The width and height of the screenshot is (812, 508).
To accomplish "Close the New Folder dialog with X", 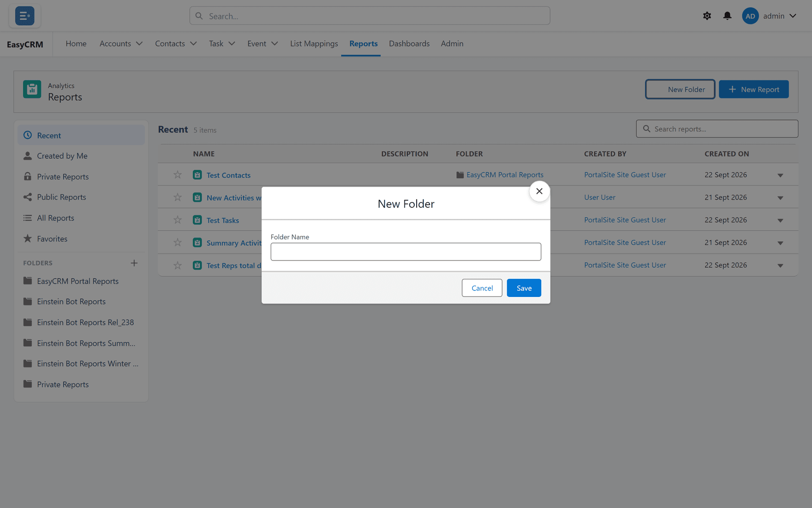I will coord(539,191).
